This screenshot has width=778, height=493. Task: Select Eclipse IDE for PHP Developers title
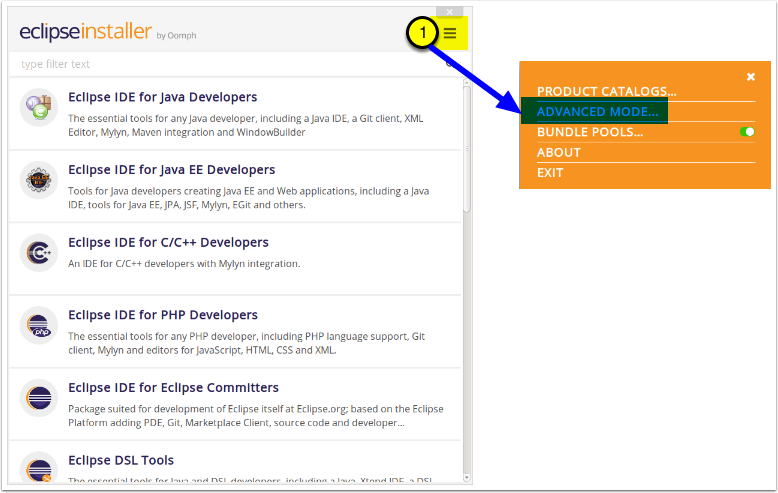click(x=163, y=315)
